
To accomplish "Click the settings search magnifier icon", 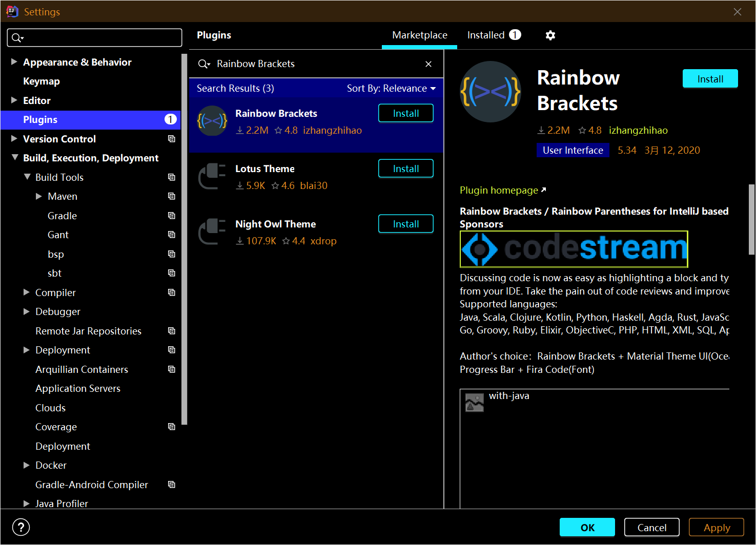I will [x=18, y=38].
